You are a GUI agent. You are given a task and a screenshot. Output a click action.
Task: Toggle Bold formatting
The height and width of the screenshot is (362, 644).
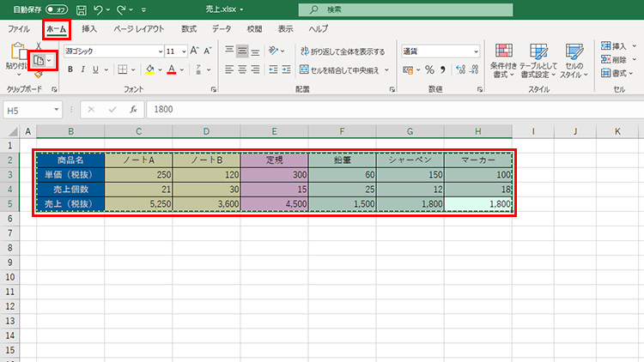(x=71, y=69)
